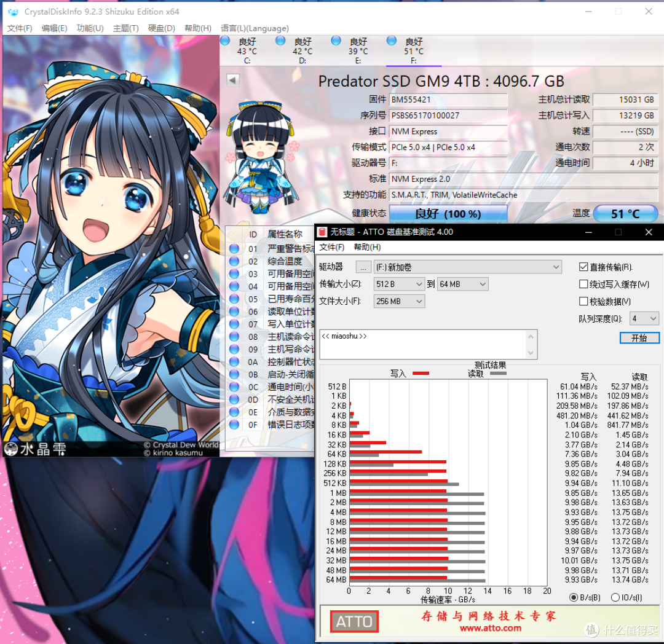
Task: Click the status orb for attribute 01
Action: click(x=234, y=249)
